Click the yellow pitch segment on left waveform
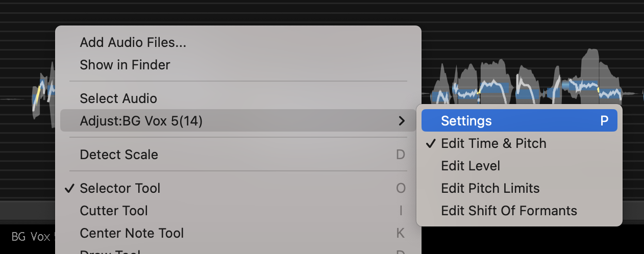This screenshot has height=254, width=644. [36, 99]
